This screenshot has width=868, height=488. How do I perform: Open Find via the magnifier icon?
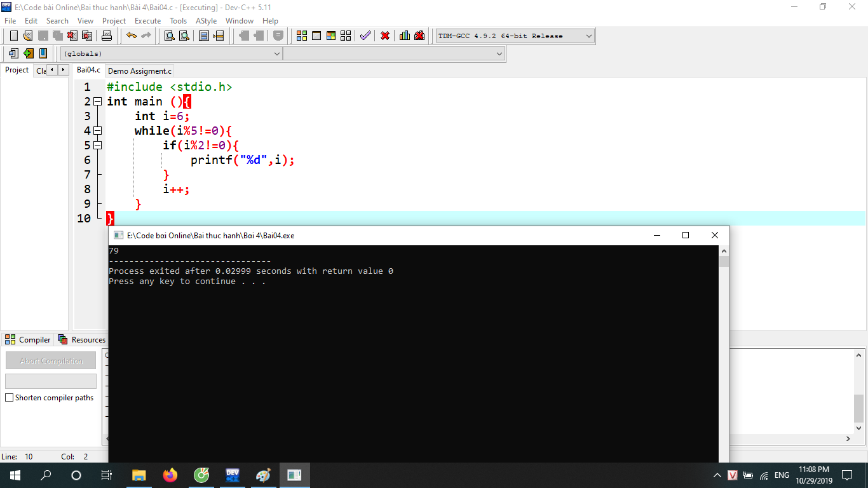pyautogui.click(x=170, y=36)
